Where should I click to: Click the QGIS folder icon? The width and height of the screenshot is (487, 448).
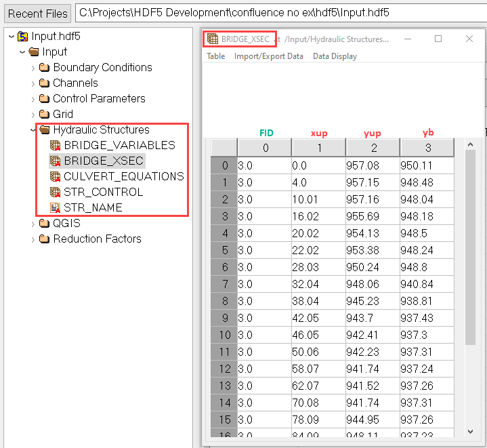coord(45,223)
